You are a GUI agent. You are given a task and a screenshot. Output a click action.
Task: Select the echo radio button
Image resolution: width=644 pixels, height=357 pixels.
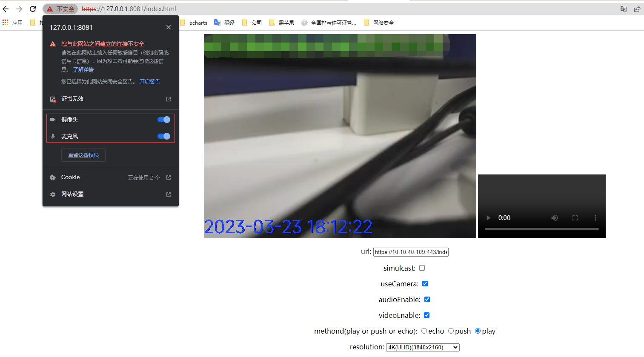424,331
